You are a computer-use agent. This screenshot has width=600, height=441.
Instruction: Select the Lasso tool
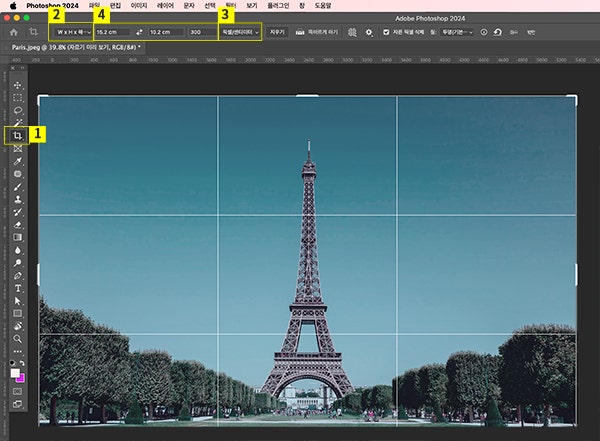18,110
